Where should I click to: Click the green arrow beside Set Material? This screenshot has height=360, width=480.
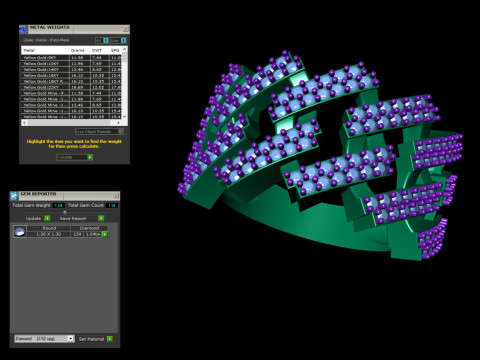[110, 339]
